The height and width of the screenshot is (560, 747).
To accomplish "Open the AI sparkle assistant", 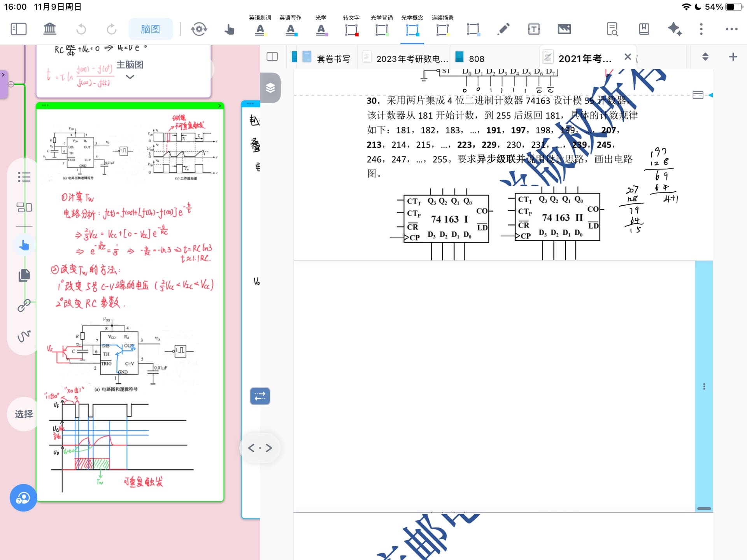I will coord(674,29).
